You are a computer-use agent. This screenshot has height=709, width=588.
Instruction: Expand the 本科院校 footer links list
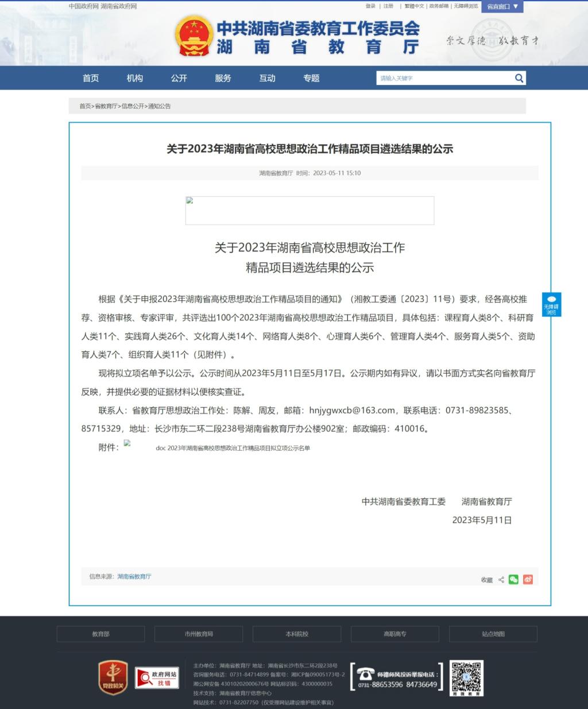297,634
